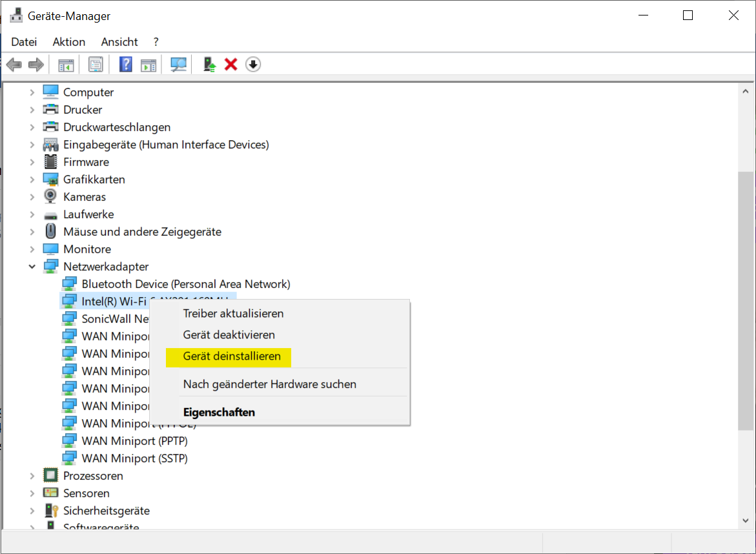The width and height of the screenshot is (756, 554).
Task: Toggle the console tree pane icon
Action: click(x=66, y=65)
